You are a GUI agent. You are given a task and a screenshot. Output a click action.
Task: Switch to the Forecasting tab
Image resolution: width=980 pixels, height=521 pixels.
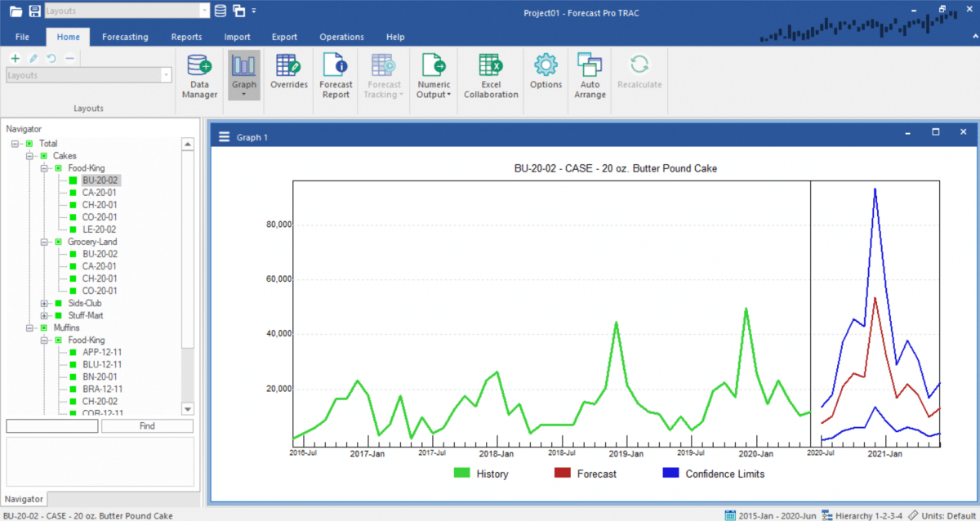[x=125, y=37]
